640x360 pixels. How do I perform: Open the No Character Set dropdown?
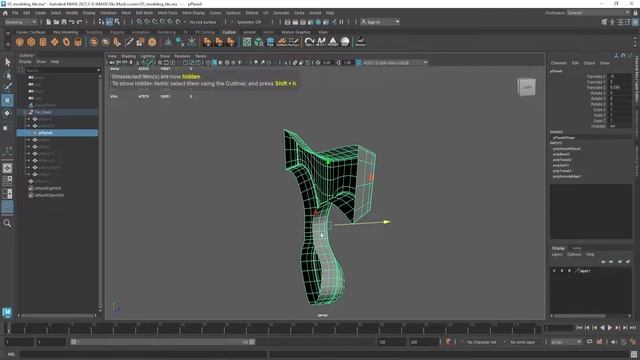point(481,342)
